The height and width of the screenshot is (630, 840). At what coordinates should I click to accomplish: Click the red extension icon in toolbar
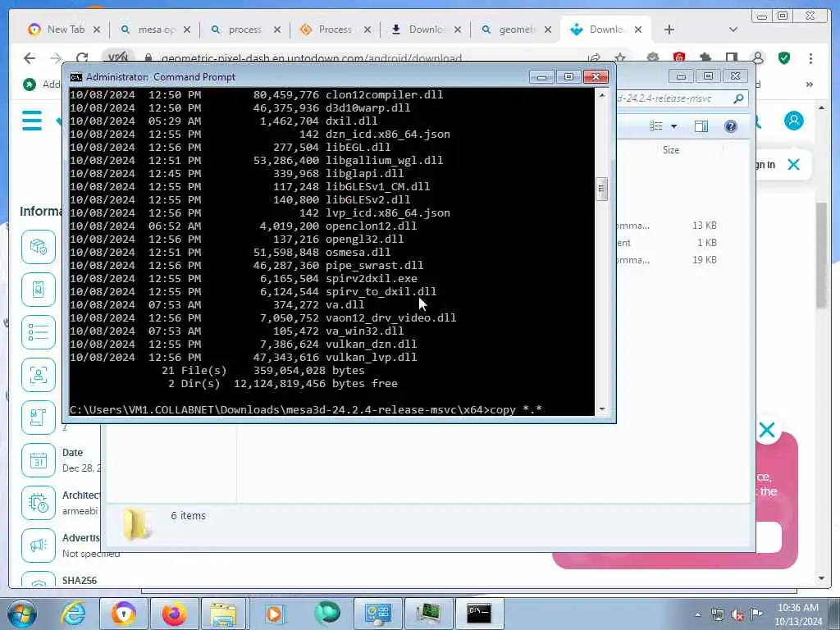point(679,58)
